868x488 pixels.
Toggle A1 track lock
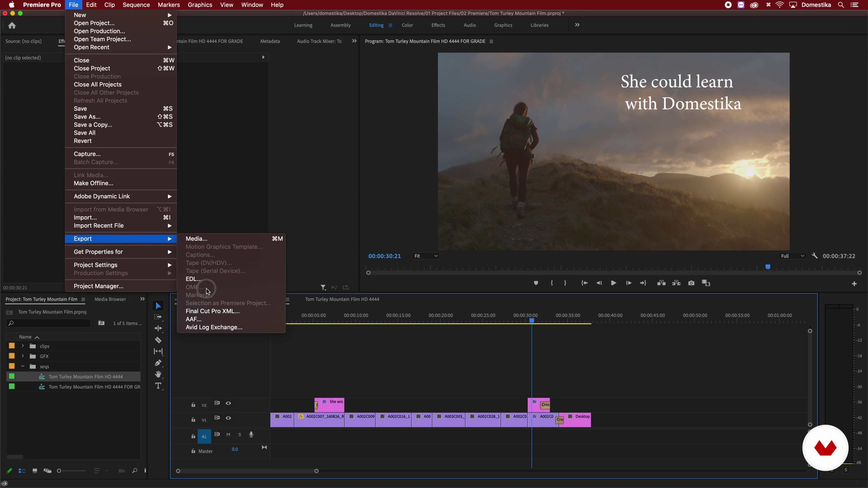pyautogui.click(x=193, y=436)
